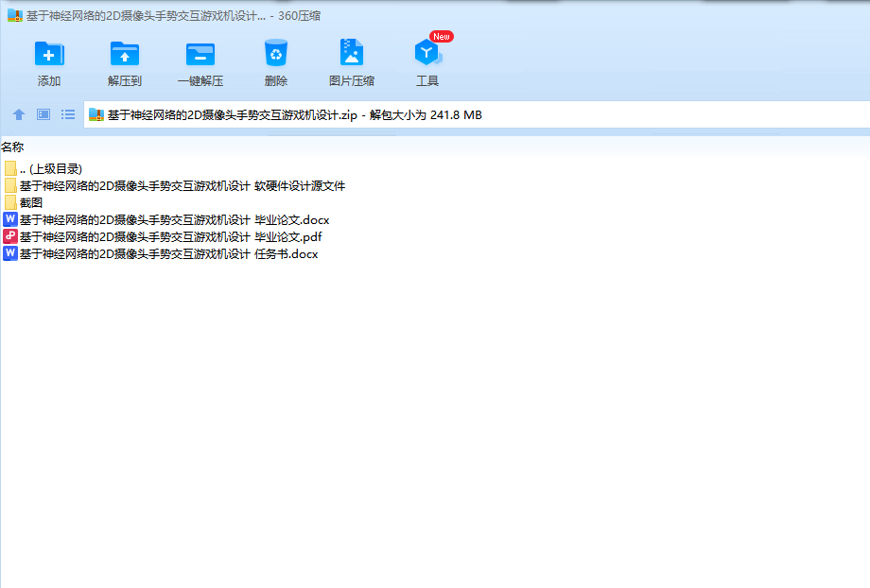Image resolution: width=870 pixels, height=588 pixels.
Task: Click the Word icon of 毕业论文.docx
Action: point(10,219)
